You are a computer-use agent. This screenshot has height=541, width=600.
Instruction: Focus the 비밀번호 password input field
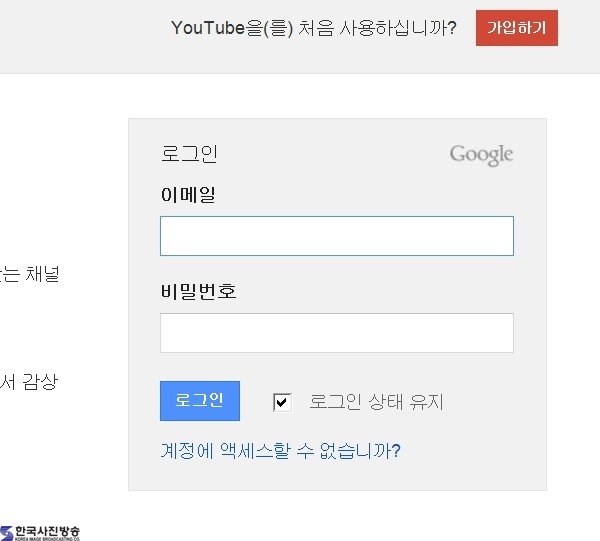click(x=337, y=333)
